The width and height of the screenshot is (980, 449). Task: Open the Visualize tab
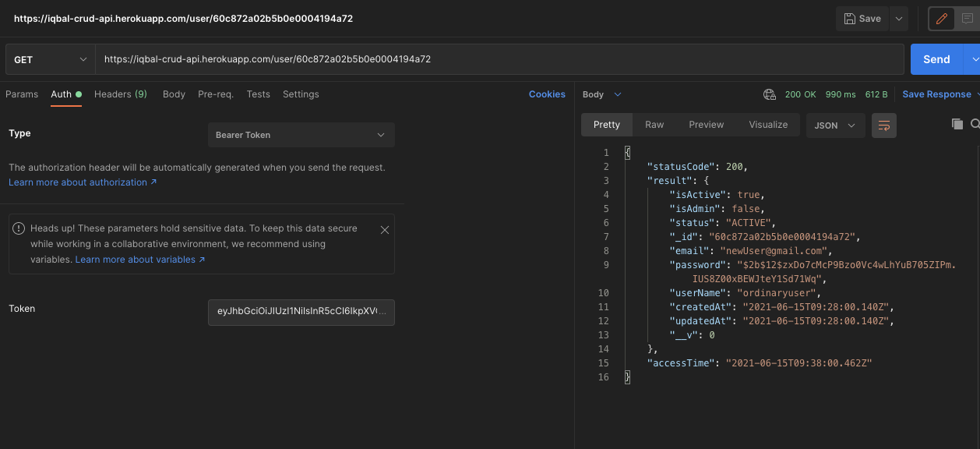(x=768, y=125)
